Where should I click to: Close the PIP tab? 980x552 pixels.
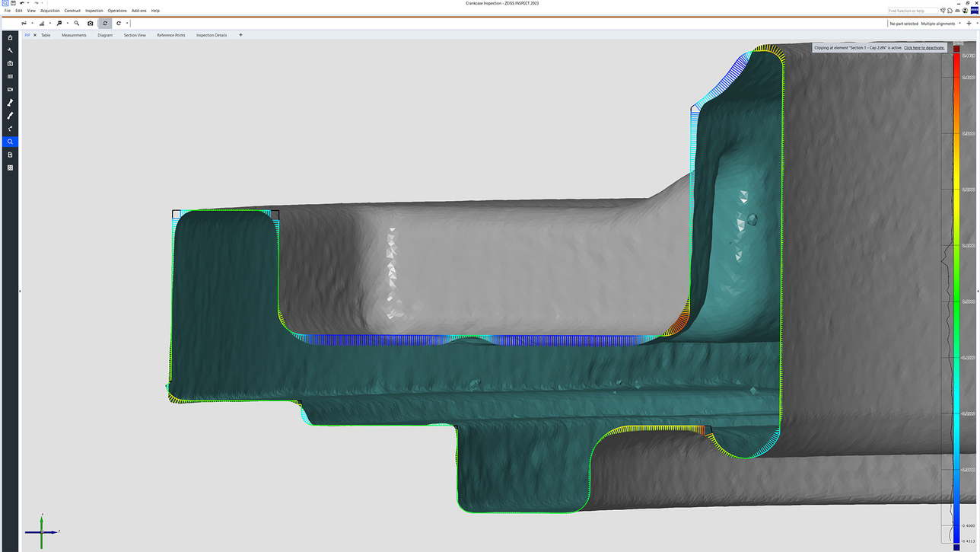point(35,35)
